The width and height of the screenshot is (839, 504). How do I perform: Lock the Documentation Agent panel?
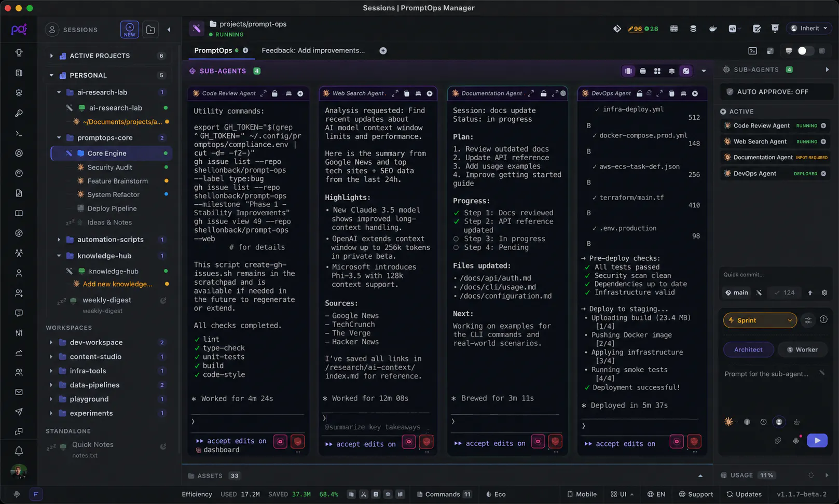tap(543, 93)
